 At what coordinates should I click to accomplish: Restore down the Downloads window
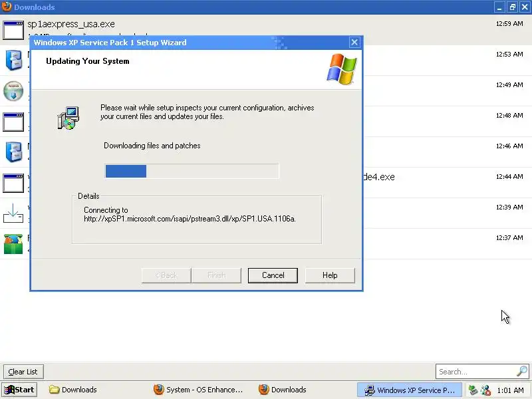(x=512, y=7)
